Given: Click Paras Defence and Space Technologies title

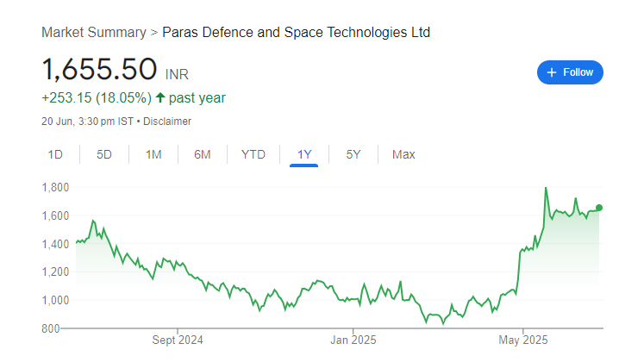Looking at the screenshot, I should [x=296, y=33].
